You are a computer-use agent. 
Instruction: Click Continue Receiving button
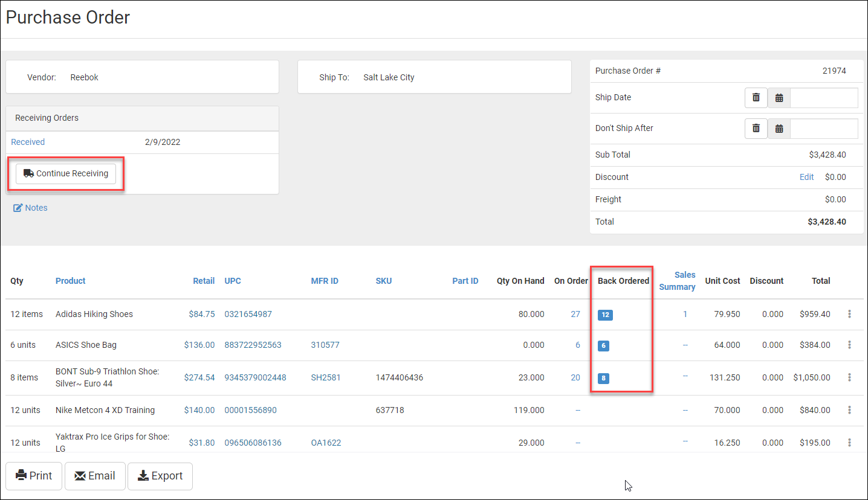(66, 173)
